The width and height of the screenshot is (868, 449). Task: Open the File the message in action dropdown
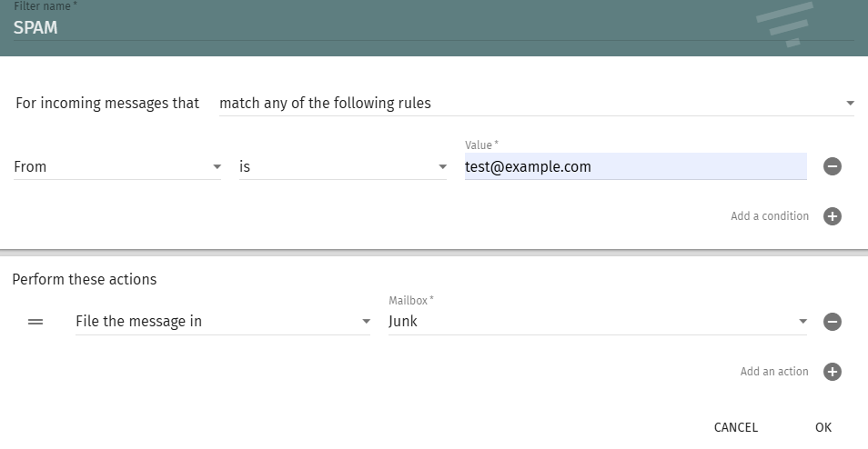[223, 322]
